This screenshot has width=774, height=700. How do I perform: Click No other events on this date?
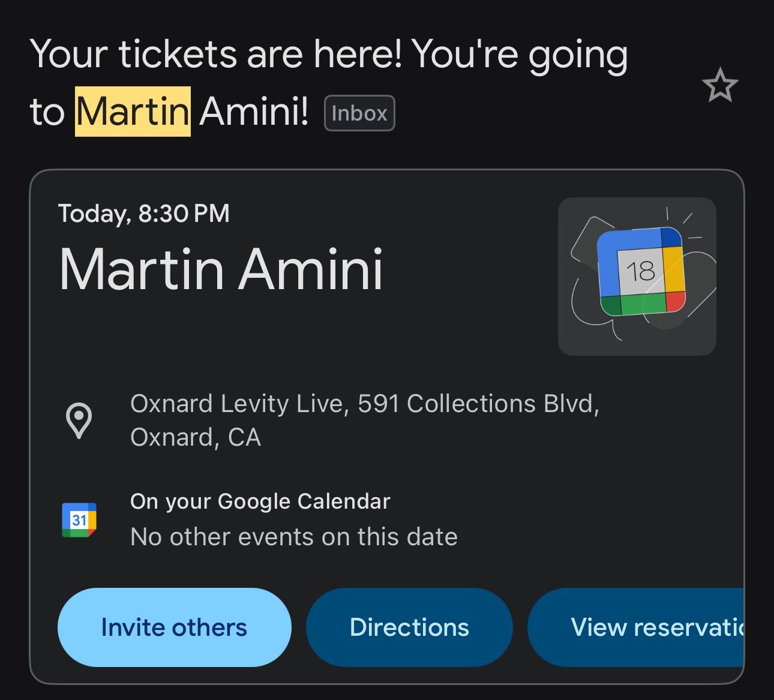pyautogui.click(x=294, y=536)
